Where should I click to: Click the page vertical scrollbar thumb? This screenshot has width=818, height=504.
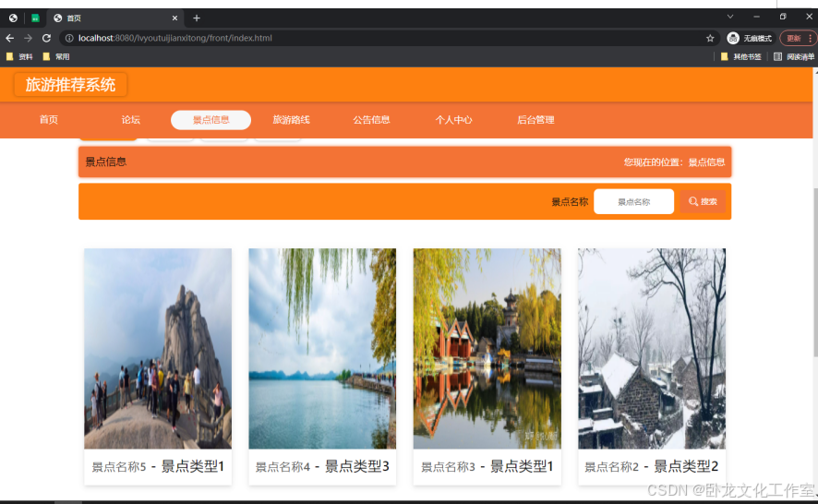point(815,271)
